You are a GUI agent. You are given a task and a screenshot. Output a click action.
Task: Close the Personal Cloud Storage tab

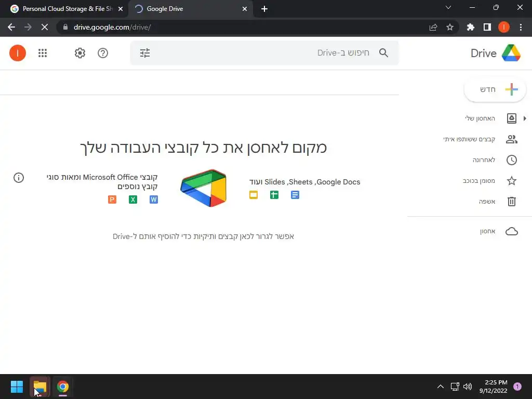(121, 9)
